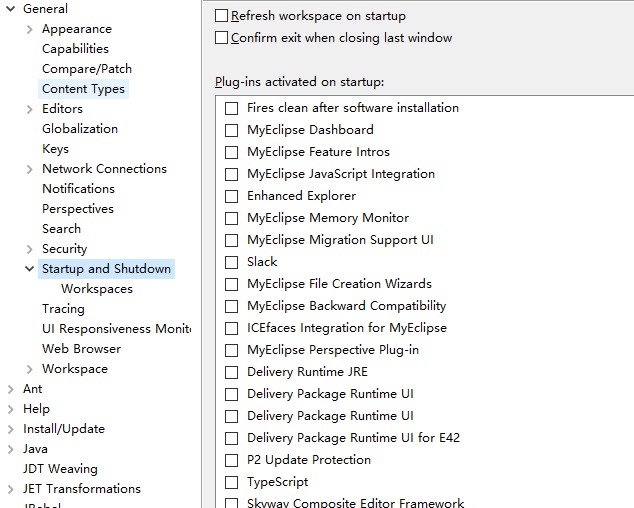Image resolution: width=634 pixels, height=508 pixels.
Task: Expand the Network Connections node
Action: point(30,169)
